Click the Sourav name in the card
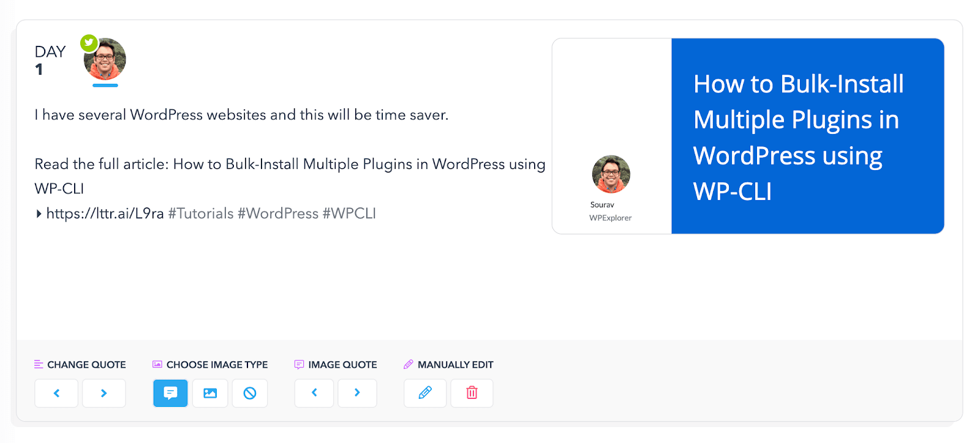Screen dimensions: 980x443 [602, 205]
